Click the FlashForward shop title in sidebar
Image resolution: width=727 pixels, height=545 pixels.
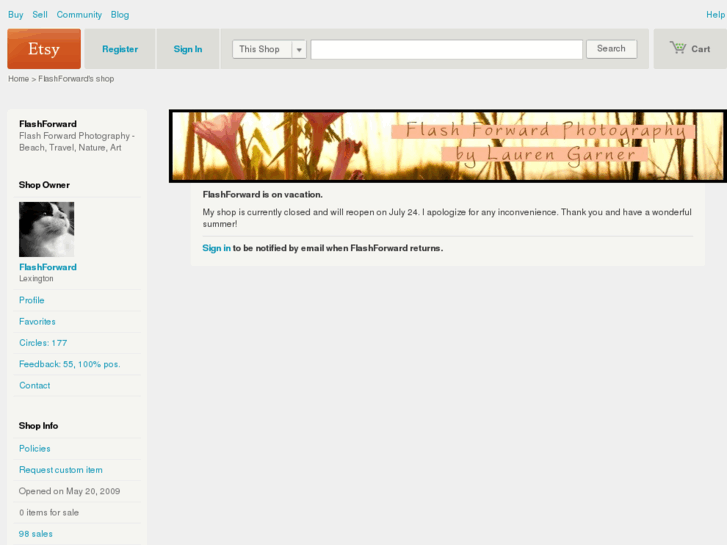tap(48, 124)
